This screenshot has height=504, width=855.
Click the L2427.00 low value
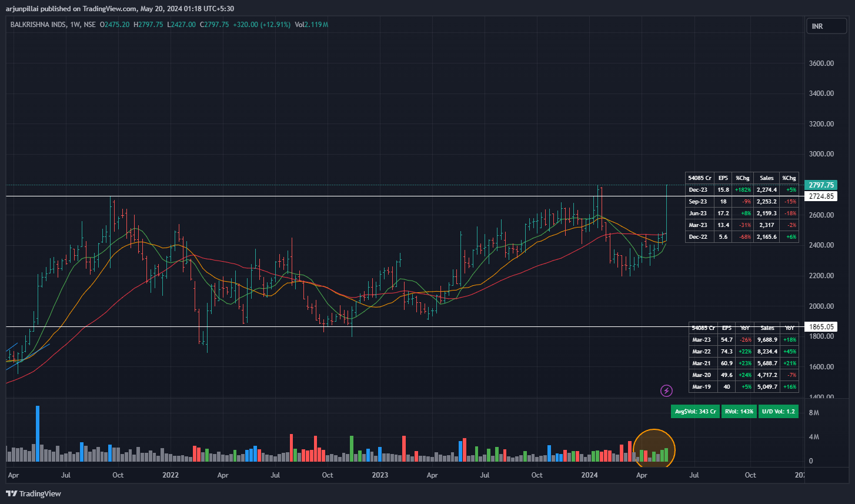pos(181,25)
